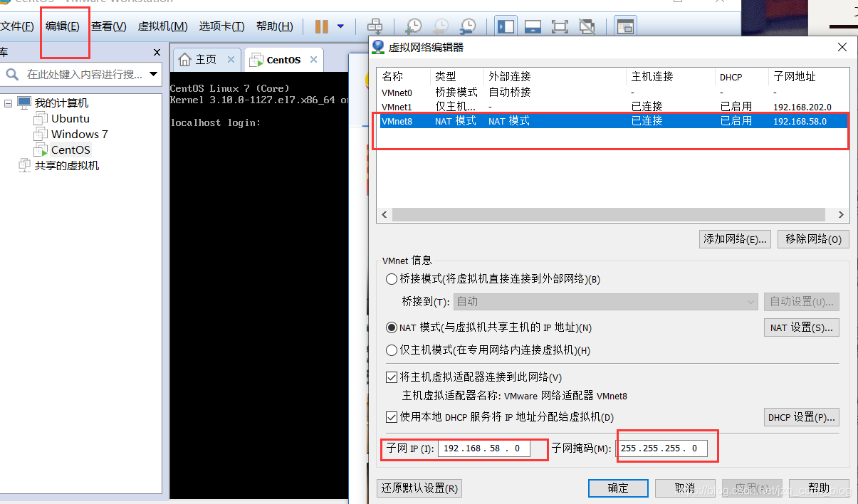The image size is (858, 504).
Task: Open NAT 设置(S)... dialog
Action: (802, 327)
